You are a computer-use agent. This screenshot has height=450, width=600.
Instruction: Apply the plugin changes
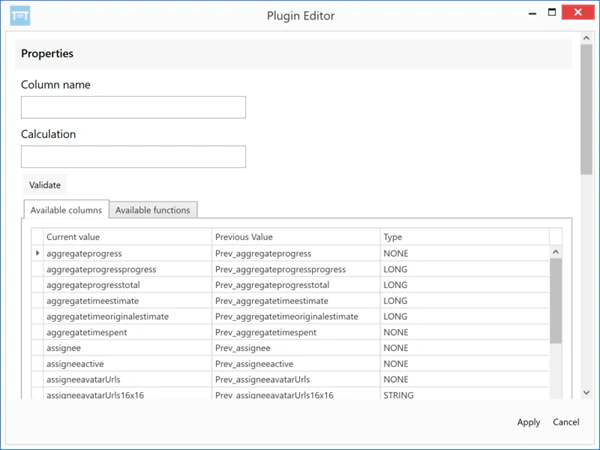[x=528, y=422]
